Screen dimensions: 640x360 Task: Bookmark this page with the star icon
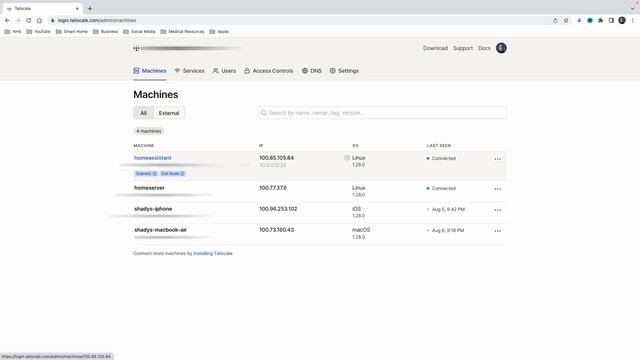click(566, 20)
